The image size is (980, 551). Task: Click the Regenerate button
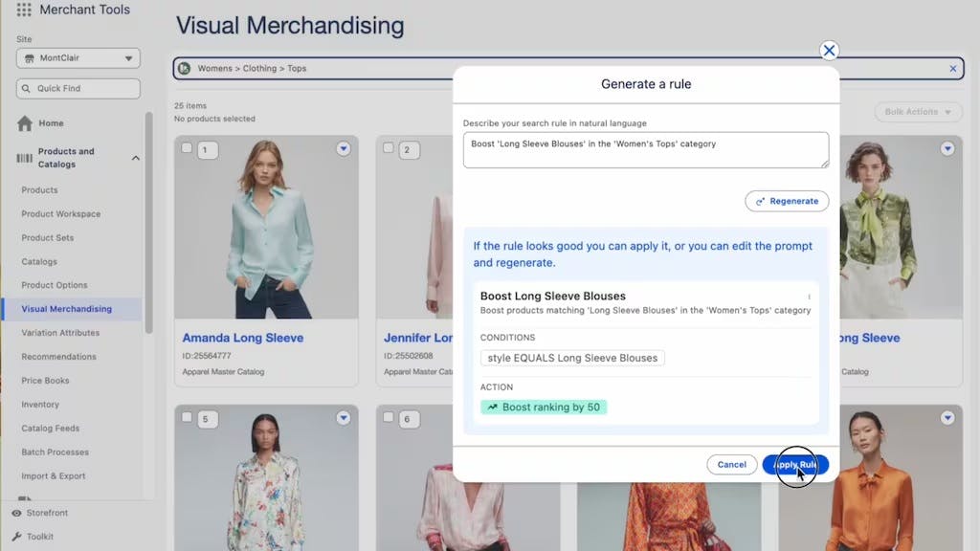tap(787, 201)
